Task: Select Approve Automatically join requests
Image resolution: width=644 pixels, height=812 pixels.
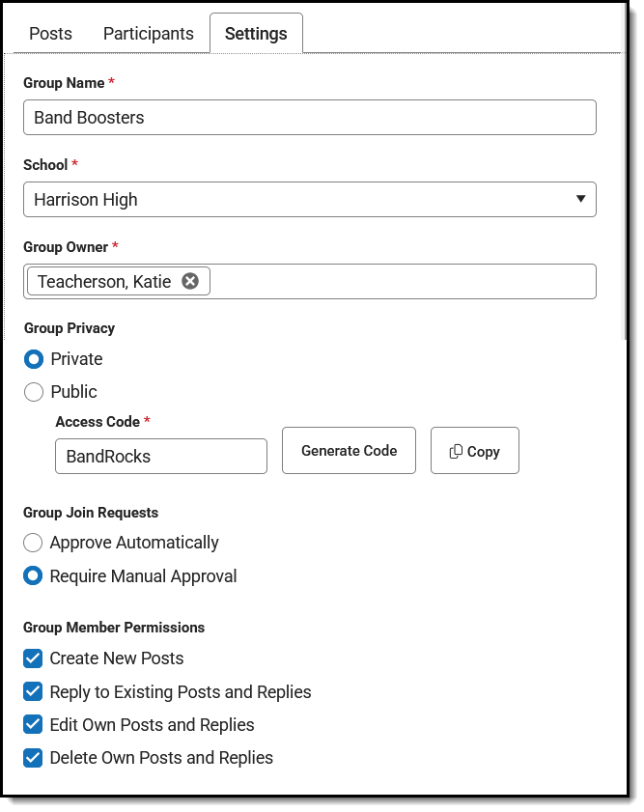Action: click(33, 543)
